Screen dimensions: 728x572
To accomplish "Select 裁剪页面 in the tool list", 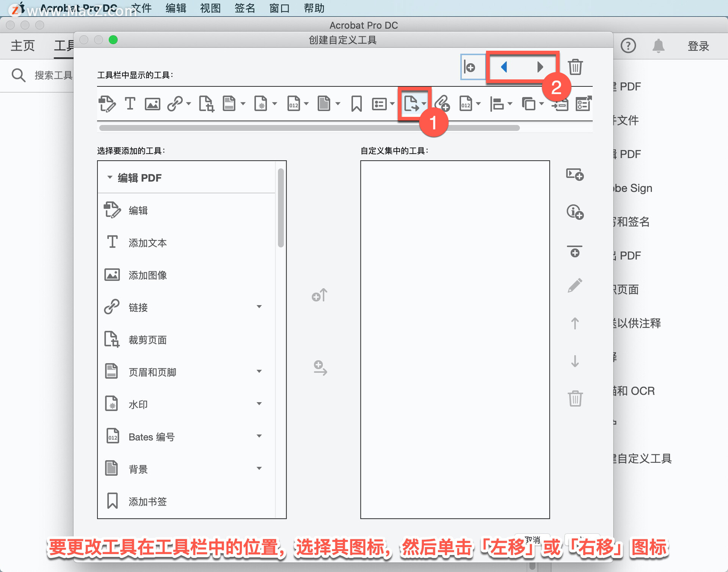I will click(x=187, y=340).
